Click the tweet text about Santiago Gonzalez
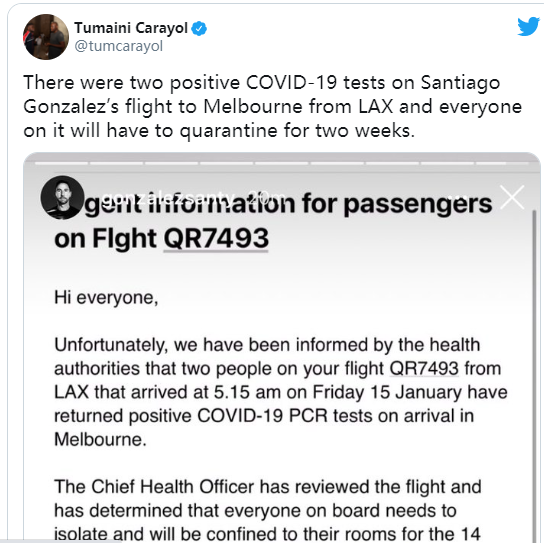This screenshot has width=544, height=543. pos(272,107)
